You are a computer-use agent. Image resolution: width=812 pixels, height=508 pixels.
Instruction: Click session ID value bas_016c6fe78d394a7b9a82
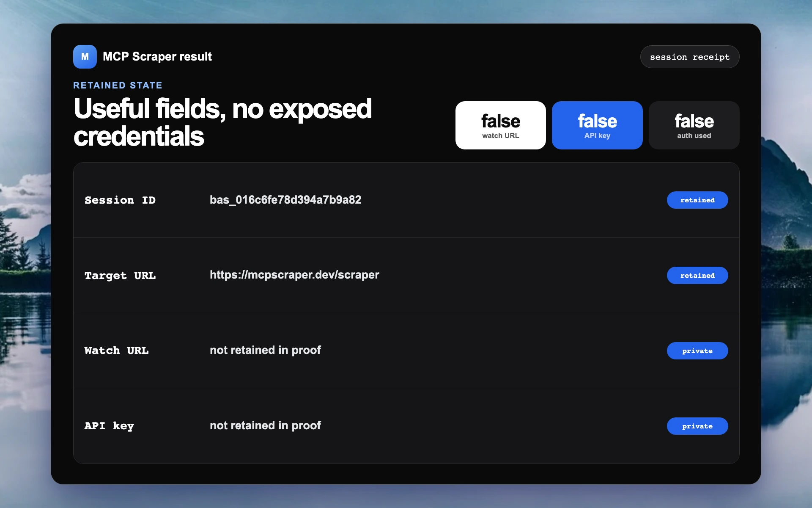(285, 200)
